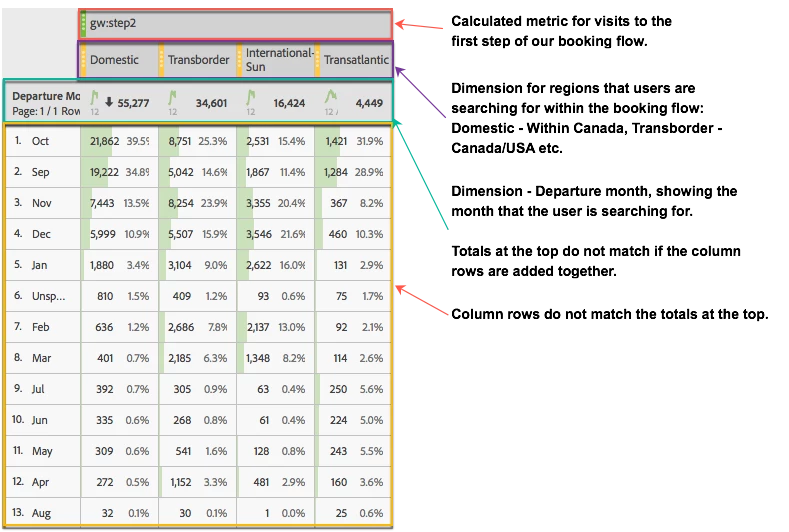The height and width of the screenshot is (532, 789).
Task: Click the Transatlantic total 4,449
Action: (x=369, y=103)
